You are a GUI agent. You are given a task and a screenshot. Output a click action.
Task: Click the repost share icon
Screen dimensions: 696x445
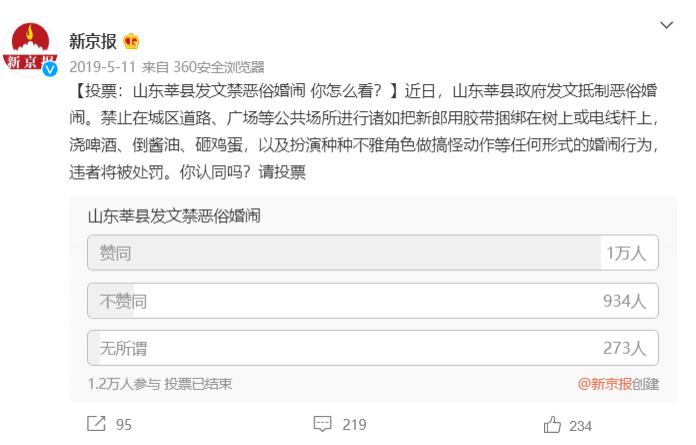96,424
